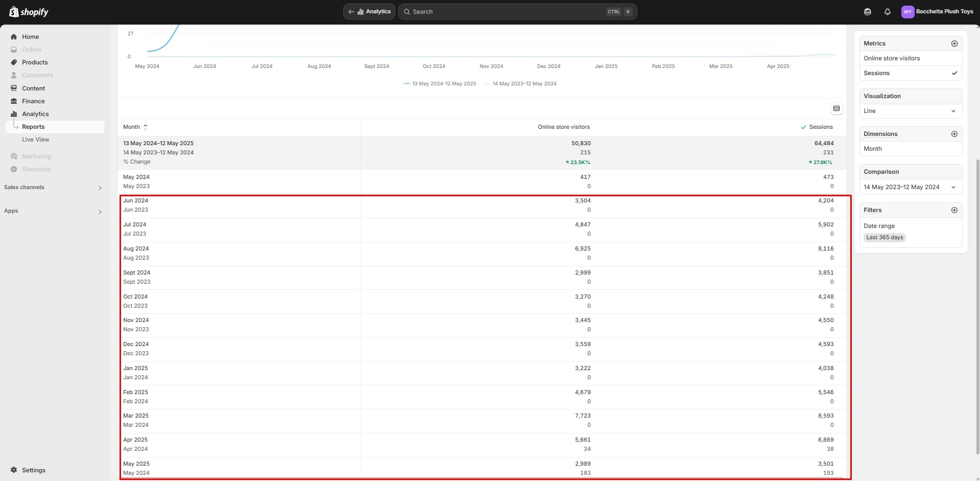Open the notifications bell
The image size is (980, 481).
tap(887, 12)
